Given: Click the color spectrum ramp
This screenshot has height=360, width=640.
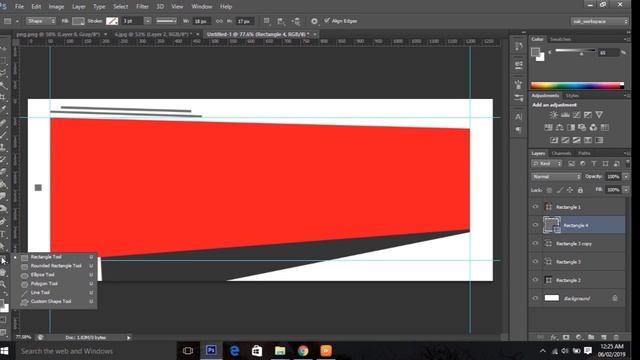Looking at the screenshot, I should pos(577,85).
